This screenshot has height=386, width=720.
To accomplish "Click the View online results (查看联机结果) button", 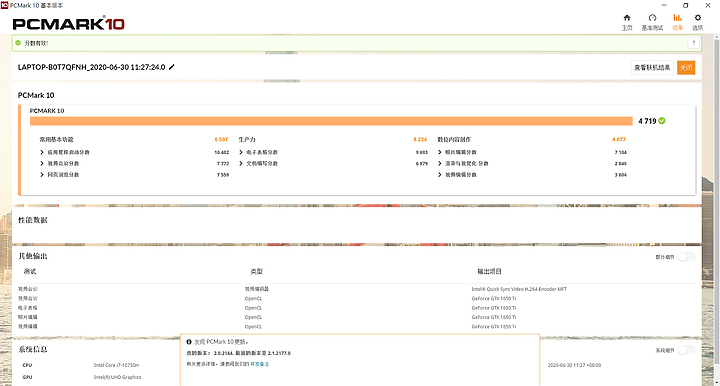I will [652, 67].
